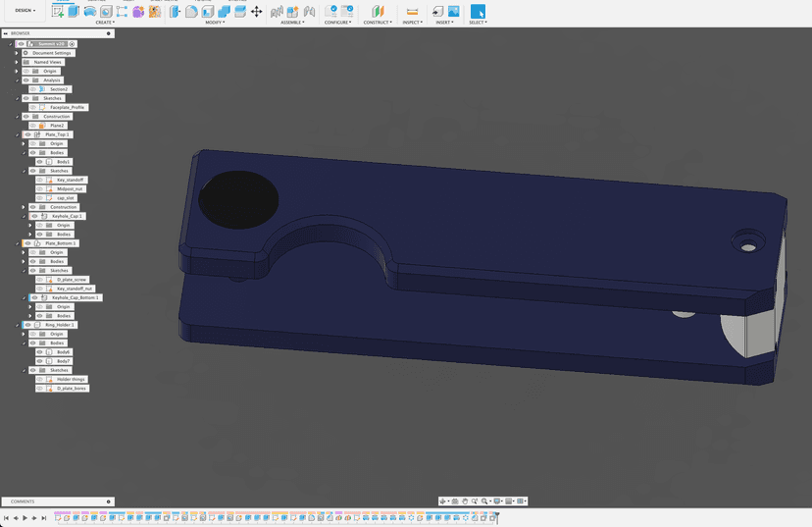Select the Measure tool under Inspect

[412, 11]
